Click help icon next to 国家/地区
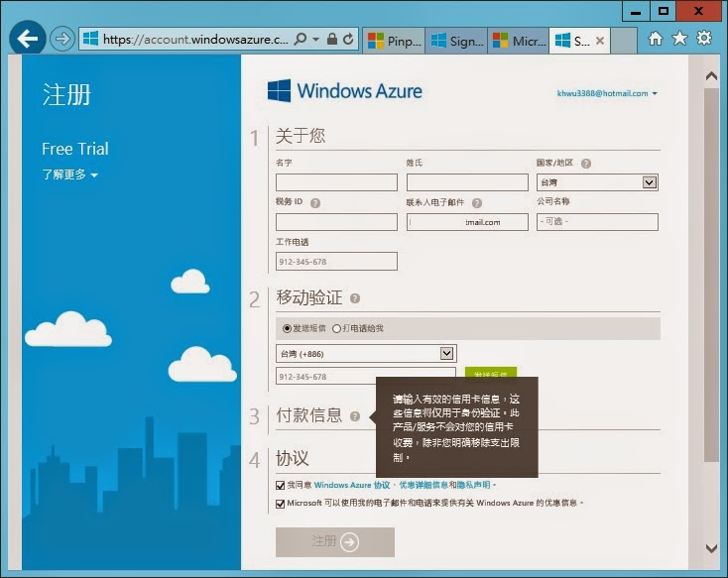Viewport: 728px width, 578px height. [586, 164]
